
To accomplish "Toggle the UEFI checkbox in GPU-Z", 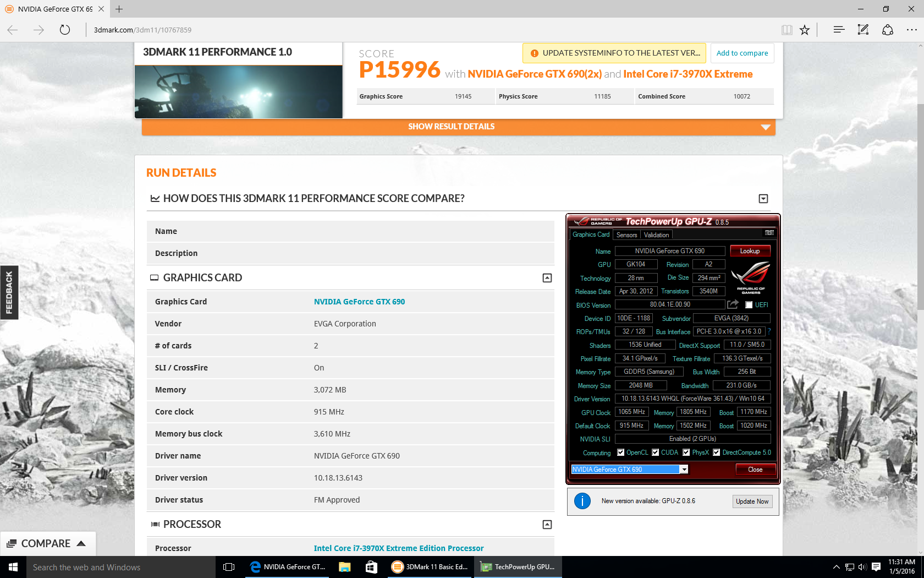I will 749,305.
